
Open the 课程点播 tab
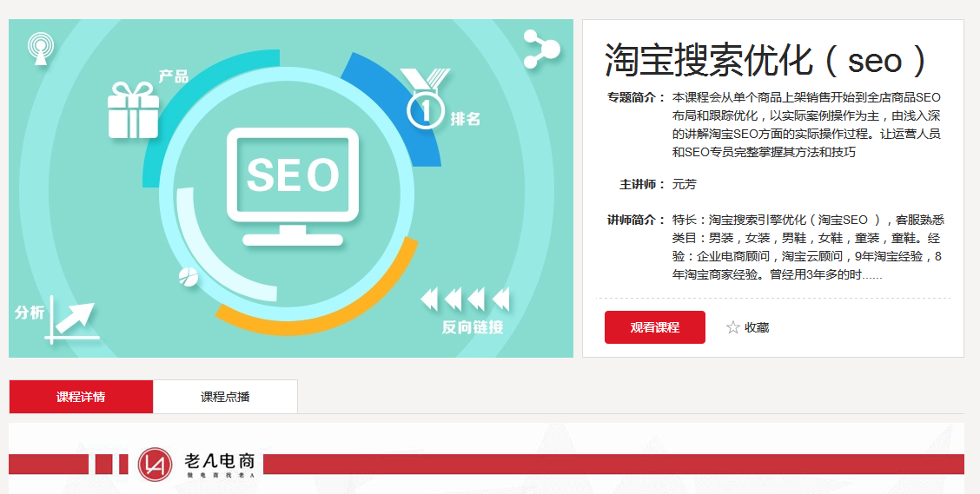coord(225,397)
